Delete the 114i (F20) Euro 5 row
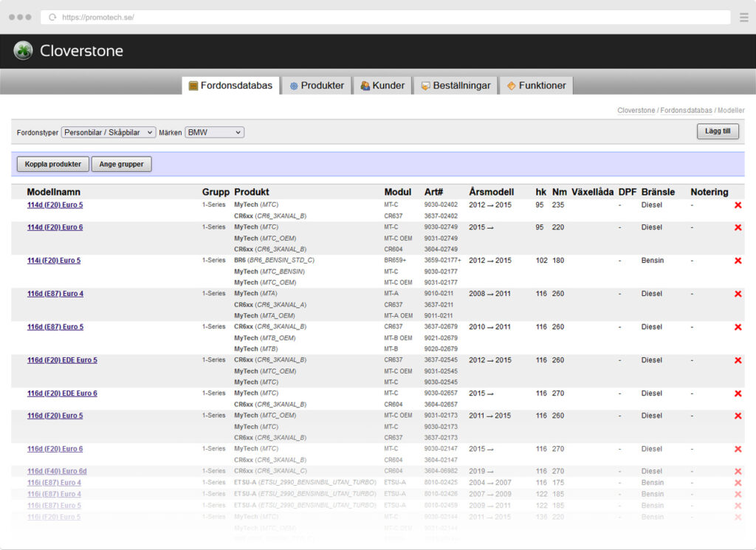Viewport: 756px width, 550px height. pos(738,261)
